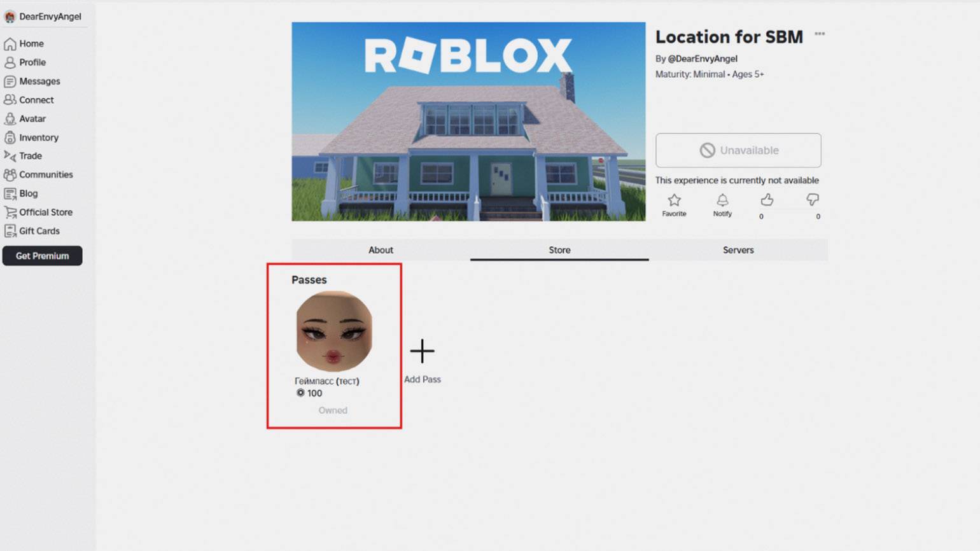This screenshot has height=551, width=980.
Task: Go to Avatar in sidebar
Action: pyautogui.click(x=32, y=119)
